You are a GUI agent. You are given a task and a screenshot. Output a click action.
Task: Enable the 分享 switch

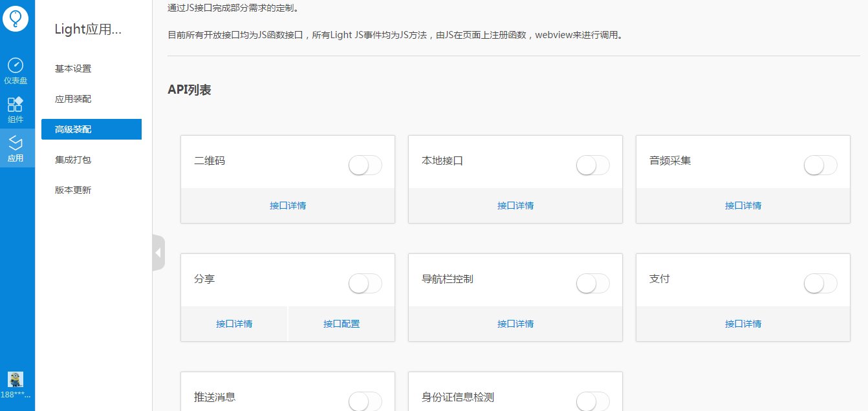tap(365, 284)
